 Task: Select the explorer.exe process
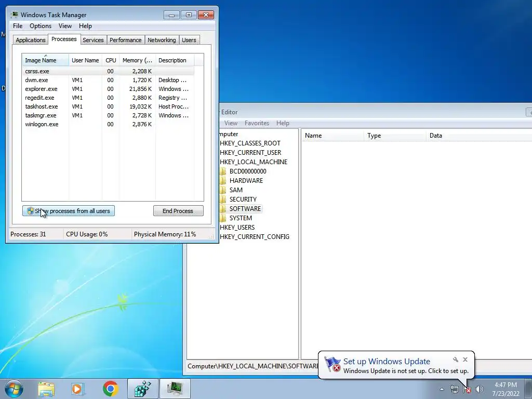(108, 89)
